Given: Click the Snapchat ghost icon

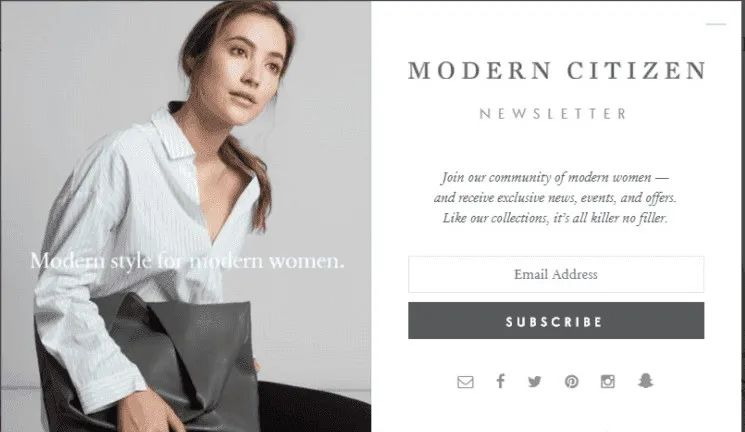Looking at the screenshot, I should (645, 380).
